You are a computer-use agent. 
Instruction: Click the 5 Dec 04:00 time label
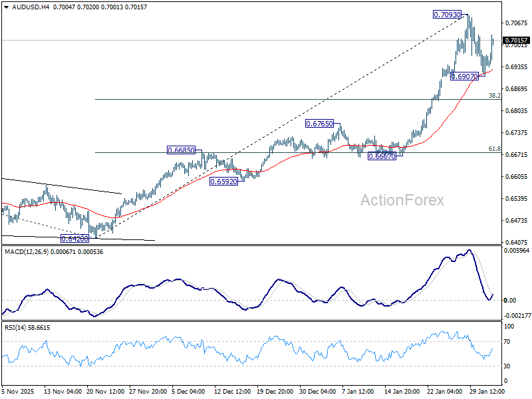point(188,391)
